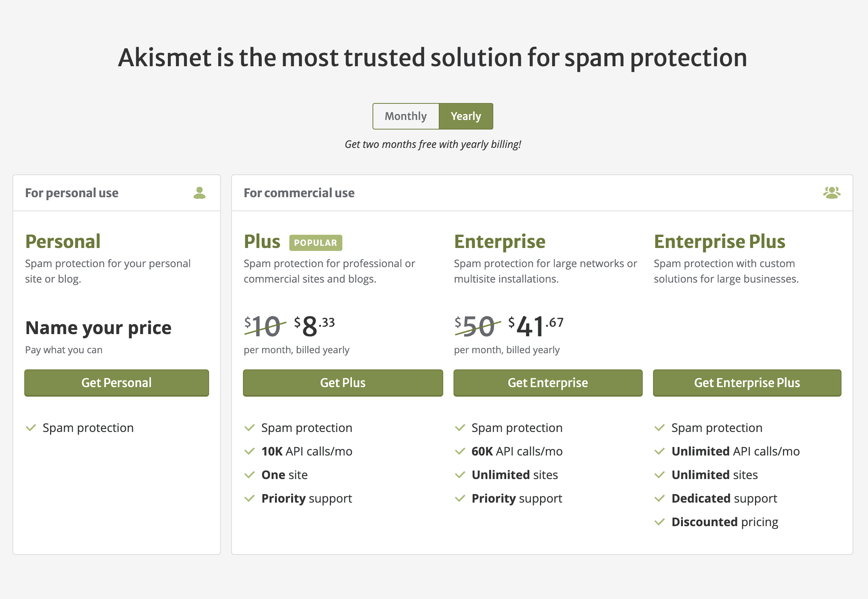The width and height of the screenshot is (868, 599).
Task: Click the checkmark next to One site
Action: tap(250, 475)
